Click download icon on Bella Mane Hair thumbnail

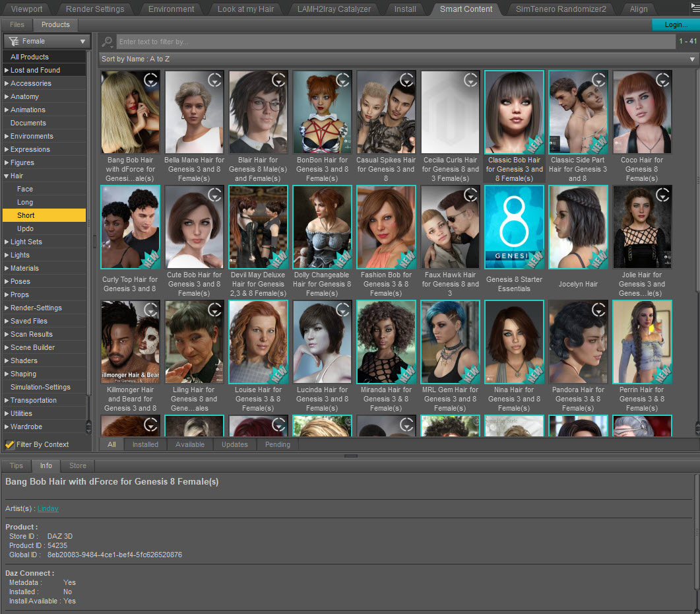(x=215, y=80)
